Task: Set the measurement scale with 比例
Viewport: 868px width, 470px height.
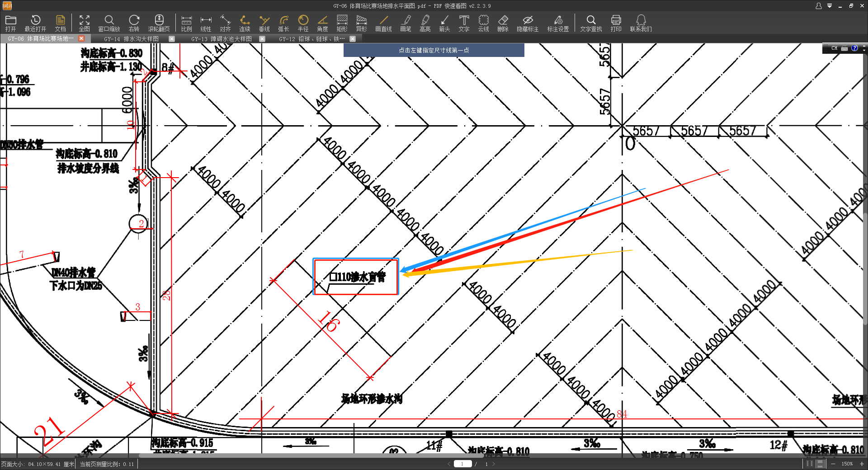Action: pyautogui.click(x=186, y=23)
